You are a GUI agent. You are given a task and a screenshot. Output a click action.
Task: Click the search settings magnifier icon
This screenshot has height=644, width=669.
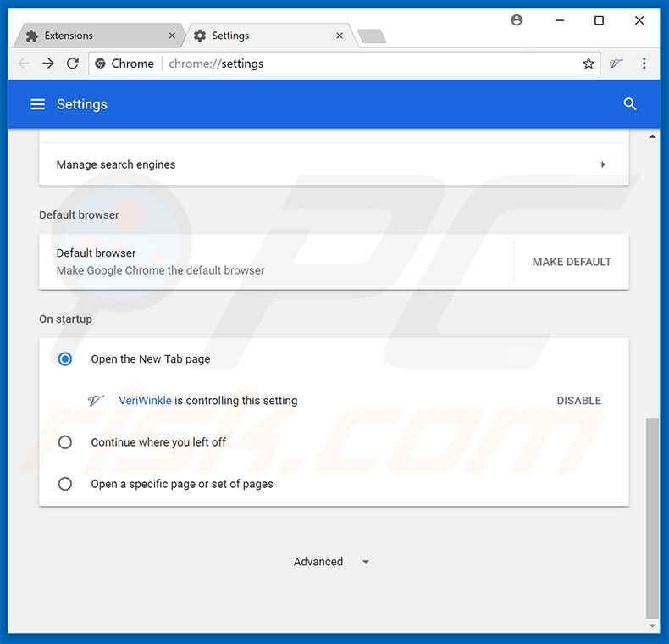pyautogui.click(x=630, y=104)
